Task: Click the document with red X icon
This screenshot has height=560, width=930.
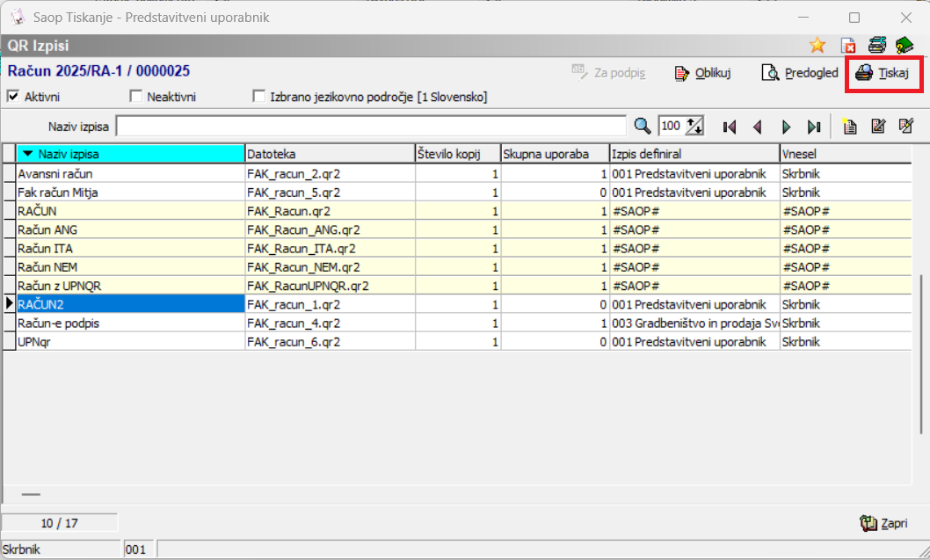Action: point(848,45)
